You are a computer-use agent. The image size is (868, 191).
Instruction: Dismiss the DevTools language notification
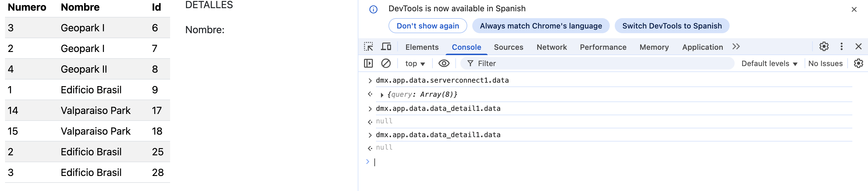coord(854,9)
